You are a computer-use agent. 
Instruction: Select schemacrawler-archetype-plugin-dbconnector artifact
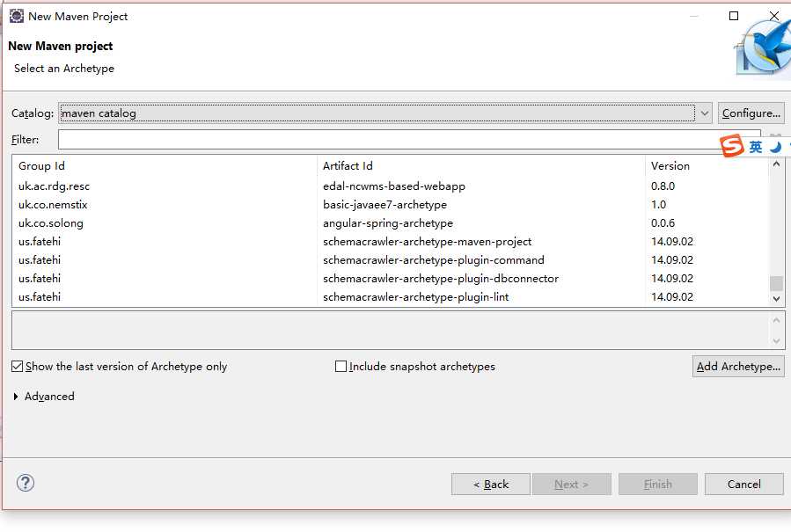coord(441,279)
